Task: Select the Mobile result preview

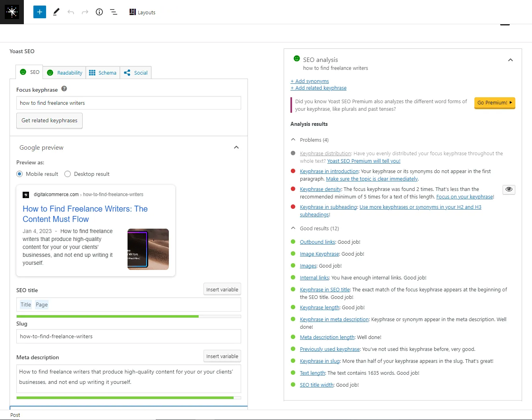Action: (x=19, y=174)
